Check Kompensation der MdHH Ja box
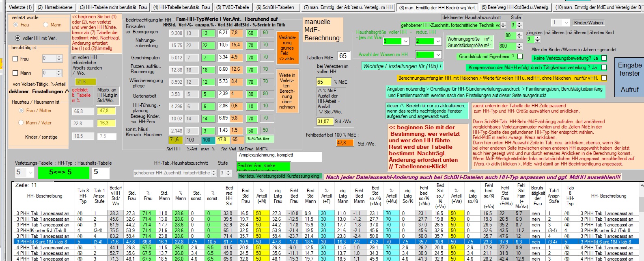Image resolution: width=644 pixels, height=261 pixels. coord(604,67)
